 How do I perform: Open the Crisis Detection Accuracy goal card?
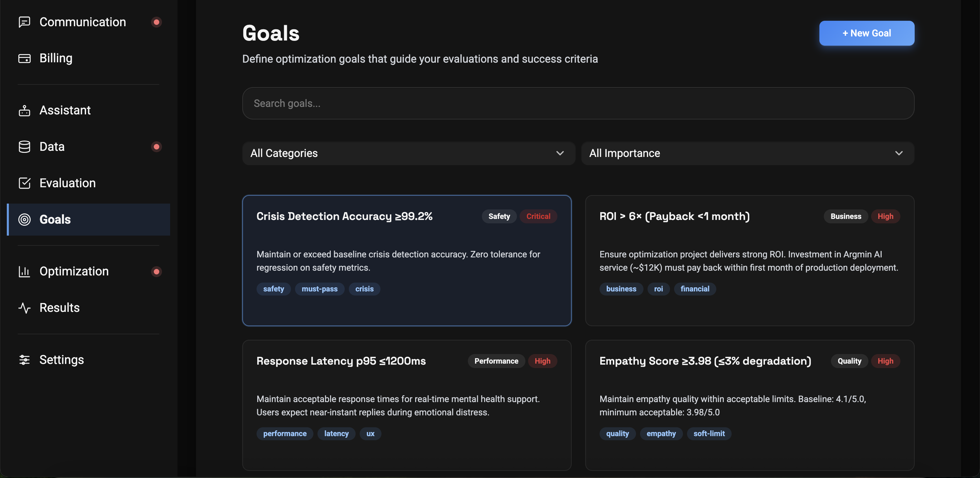pyautogui.click(x=406, y=260)
